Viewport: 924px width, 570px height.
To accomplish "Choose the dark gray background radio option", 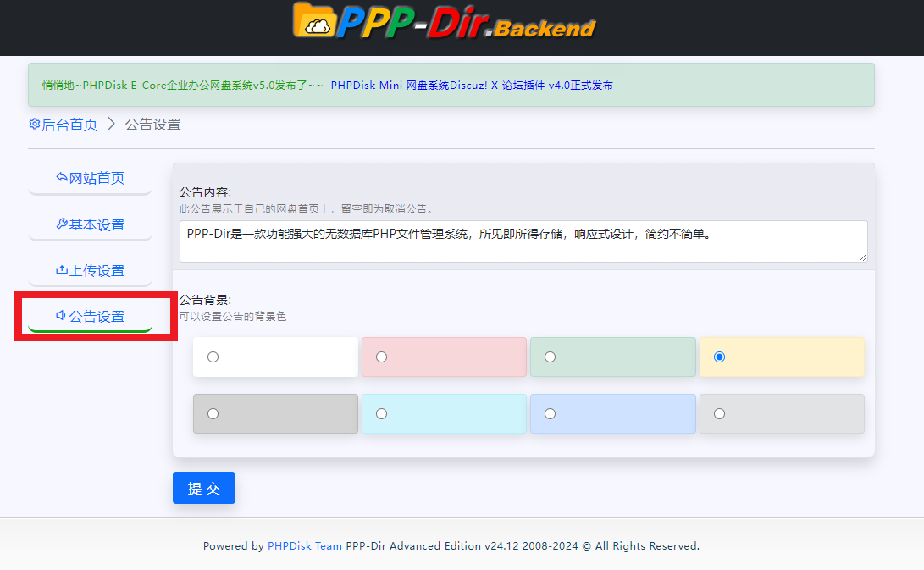I will click(x=213, y=414).
